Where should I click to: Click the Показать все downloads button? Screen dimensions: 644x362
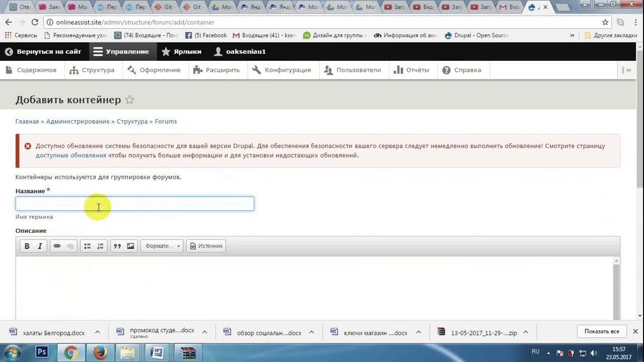[602, 331]
